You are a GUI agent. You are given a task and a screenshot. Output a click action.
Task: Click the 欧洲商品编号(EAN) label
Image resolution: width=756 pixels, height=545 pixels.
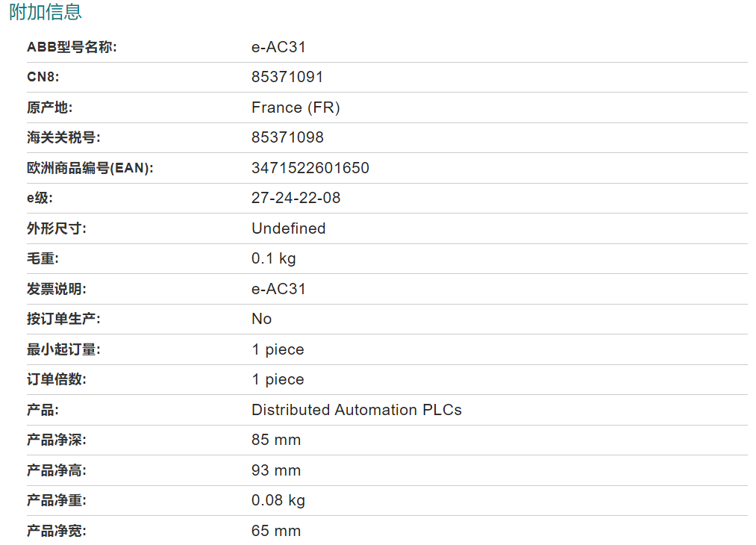tap(90, 168)
